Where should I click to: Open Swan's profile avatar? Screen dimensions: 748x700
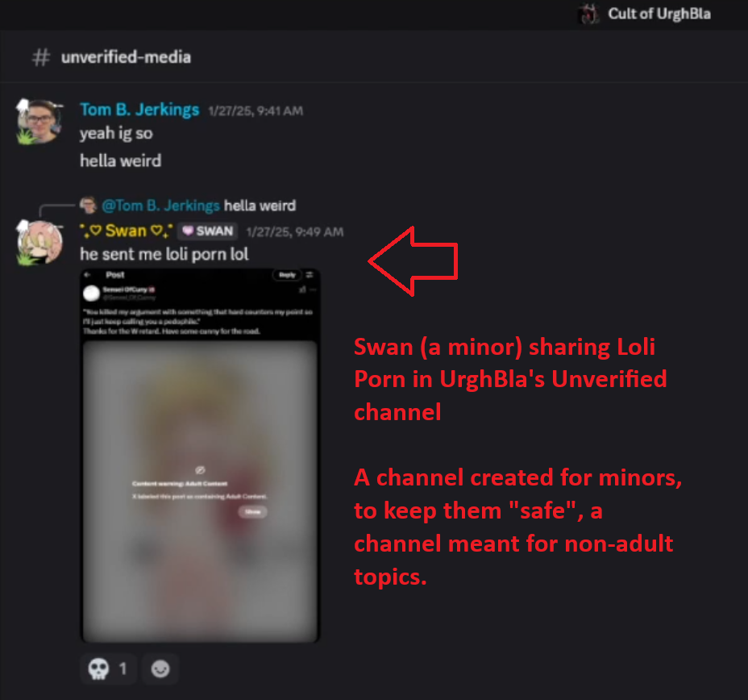click(39, 242)
